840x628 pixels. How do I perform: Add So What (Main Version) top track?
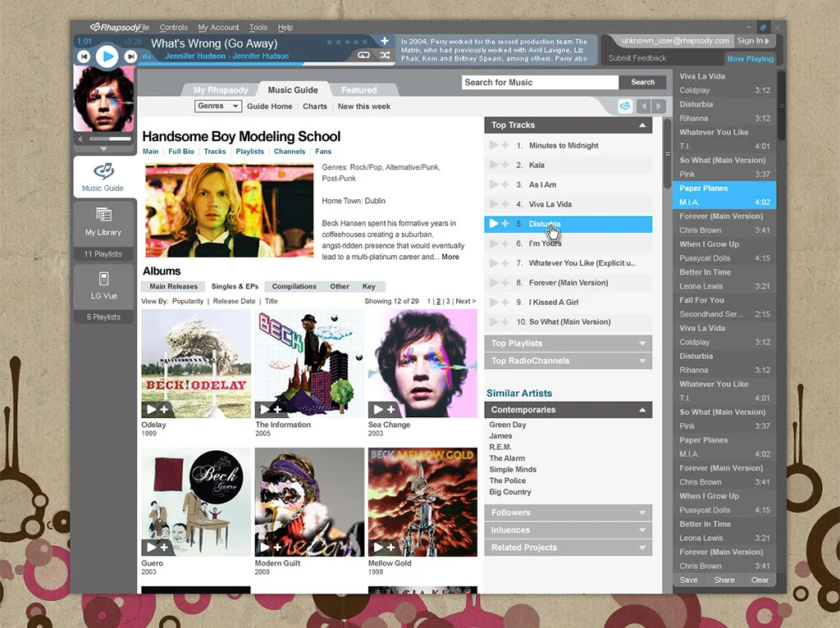(x=504, y=321)
